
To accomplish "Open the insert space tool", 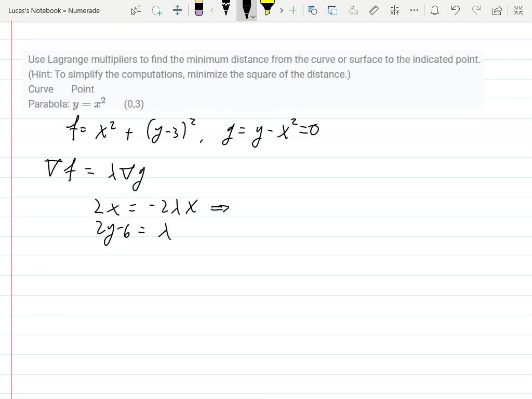I will 177,10.
